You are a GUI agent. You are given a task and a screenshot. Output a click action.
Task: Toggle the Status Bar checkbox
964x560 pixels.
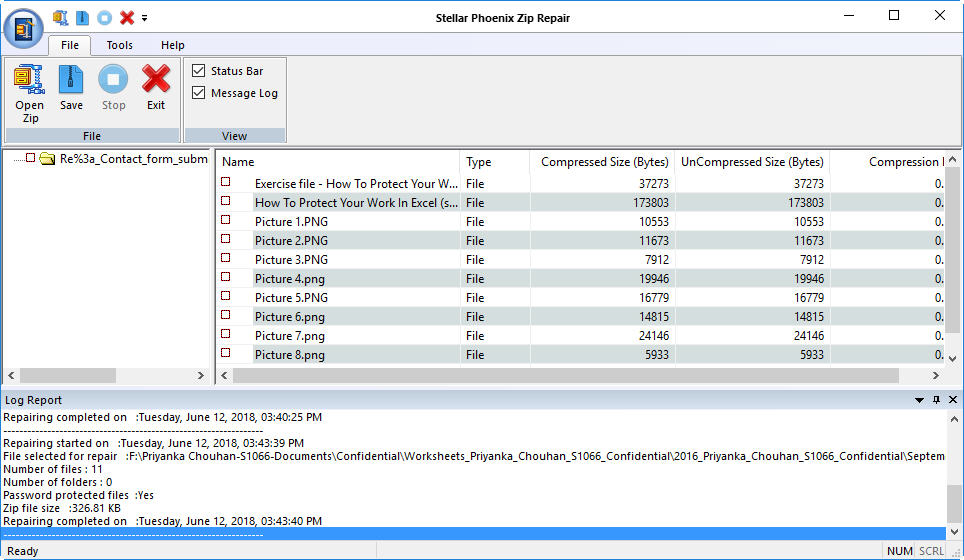pos(198,71)
